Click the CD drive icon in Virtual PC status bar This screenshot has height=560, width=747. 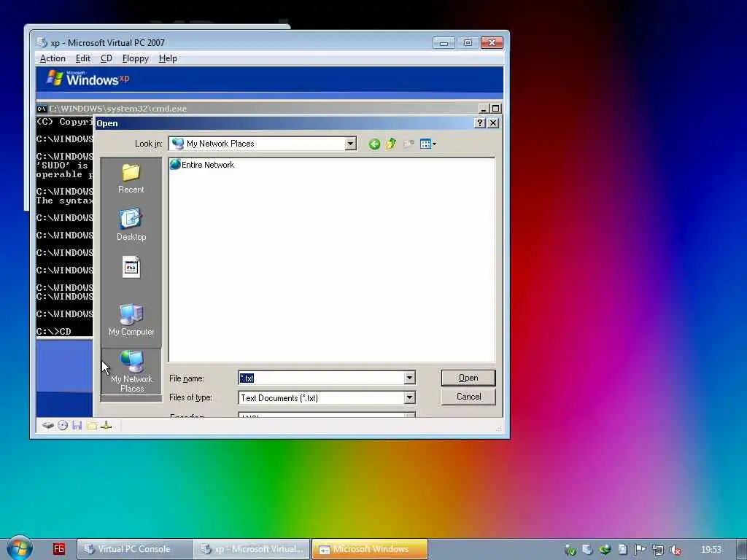(63, 425)
